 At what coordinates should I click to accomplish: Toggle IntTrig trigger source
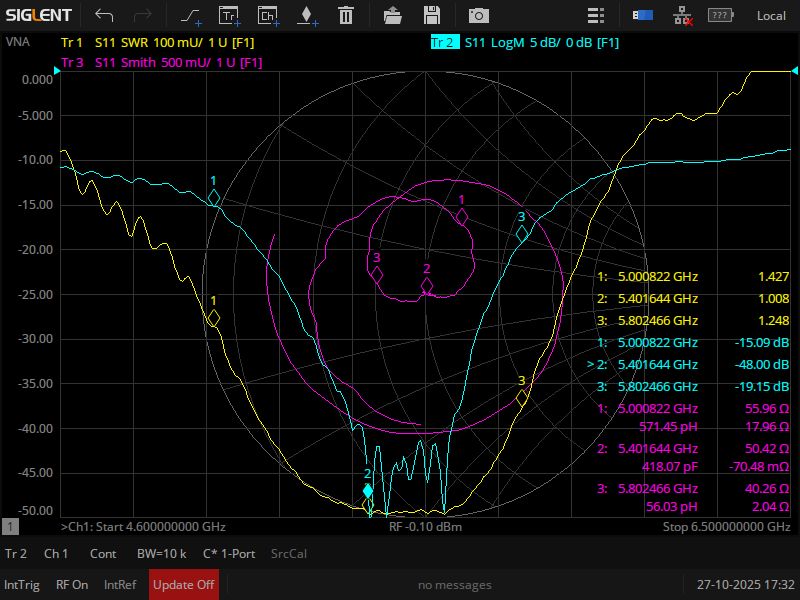pyautogui.click(x=22, y=585)
